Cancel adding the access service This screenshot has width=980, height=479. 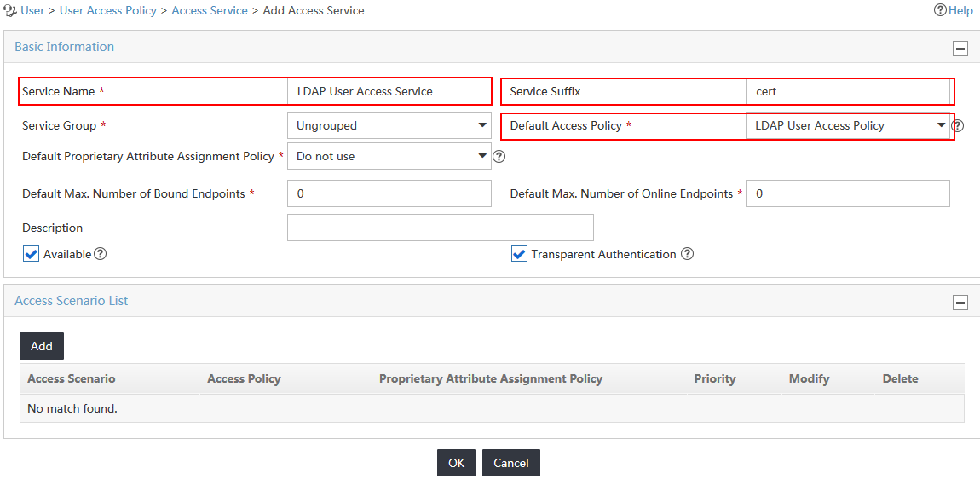point(511,463)
